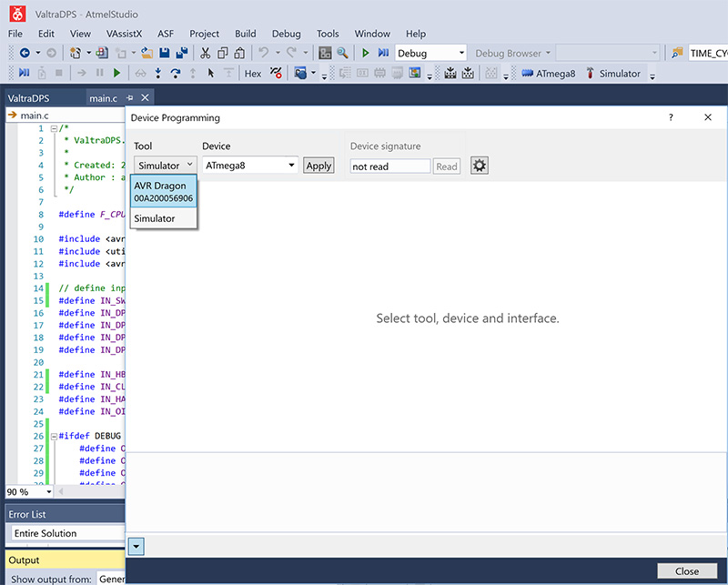Switch to the ValtraDPS tab

(x=29, y=98)
